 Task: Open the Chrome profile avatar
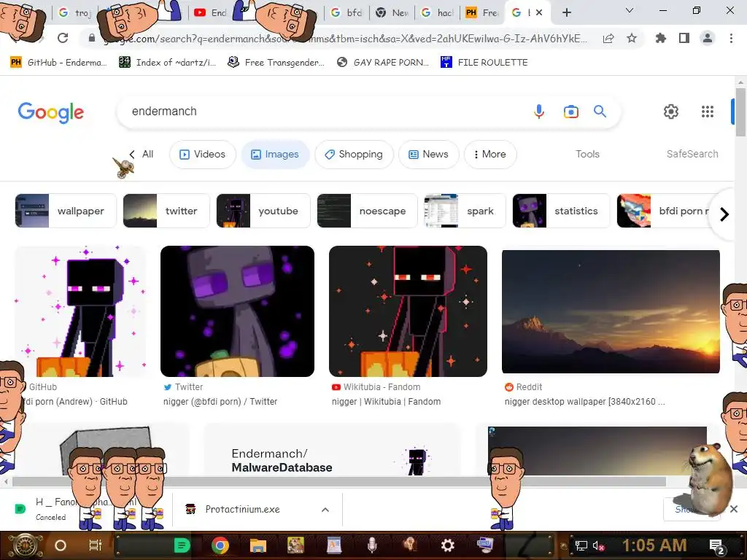708,38
